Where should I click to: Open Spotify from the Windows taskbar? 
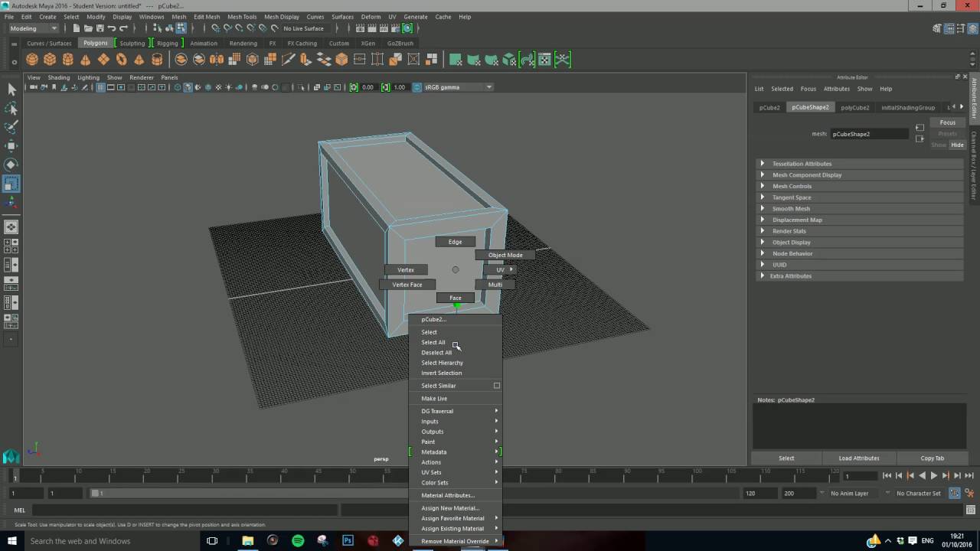click(298, 540)
